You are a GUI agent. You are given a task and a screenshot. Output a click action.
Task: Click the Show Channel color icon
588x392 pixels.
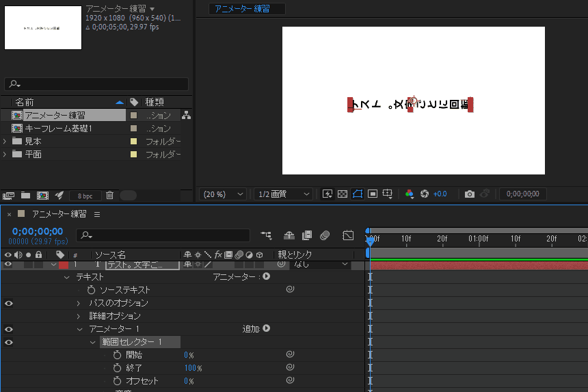click(409, 194)
